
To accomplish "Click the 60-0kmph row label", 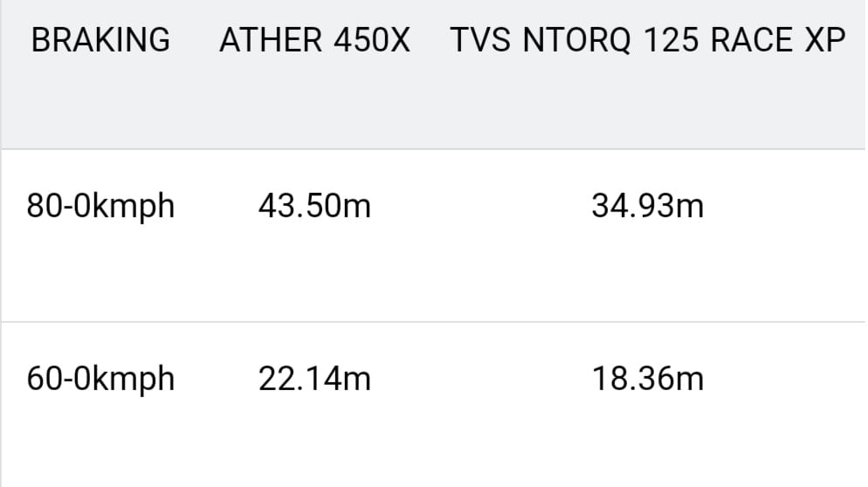I will pos(100,379).
